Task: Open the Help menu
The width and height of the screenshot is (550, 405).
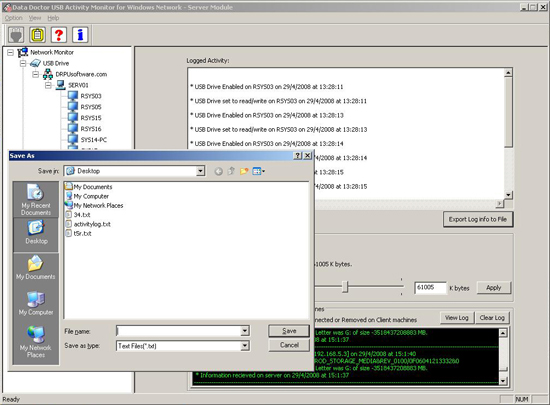Action: (x=53, y=18)
